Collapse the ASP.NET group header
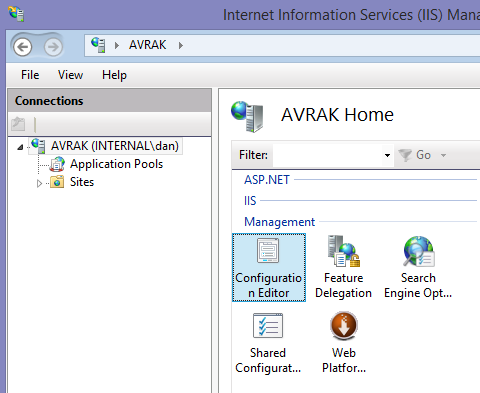This screenshot has width=480, height=393. click(x=267, y=180)
